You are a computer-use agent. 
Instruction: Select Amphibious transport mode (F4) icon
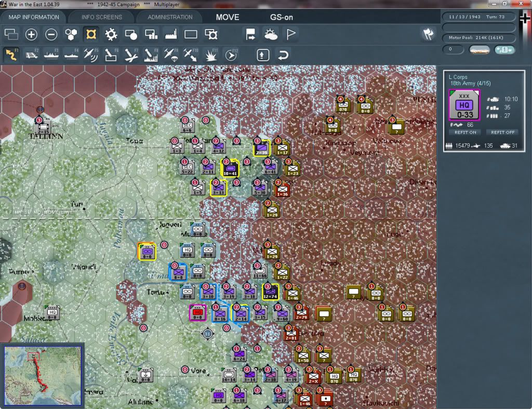tap(71, 55)
